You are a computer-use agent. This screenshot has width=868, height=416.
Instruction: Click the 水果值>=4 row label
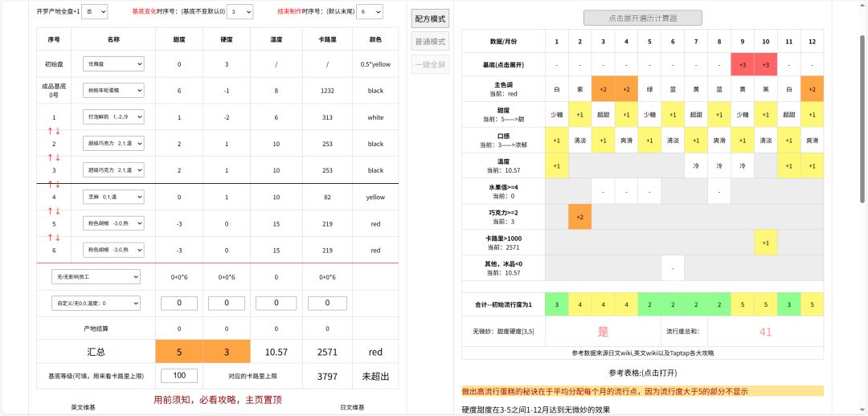click(503, 191)
